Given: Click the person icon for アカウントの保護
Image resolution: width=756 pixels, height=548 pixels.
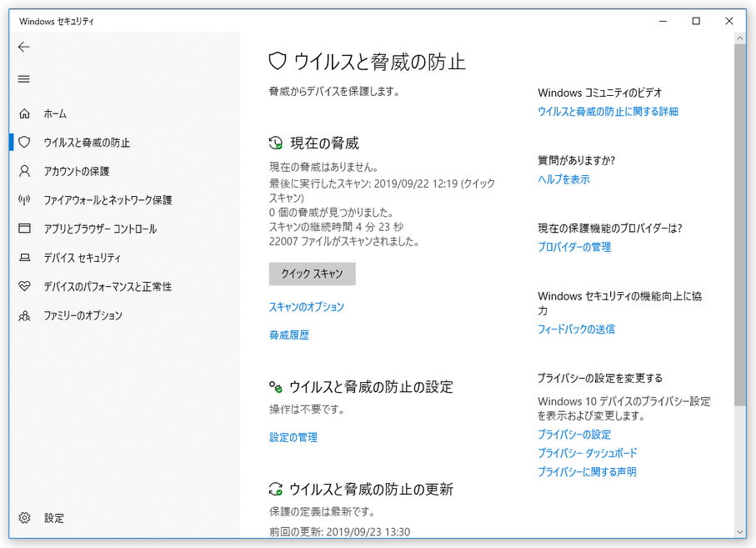Looking at the screenshot, I should (24, 171).
